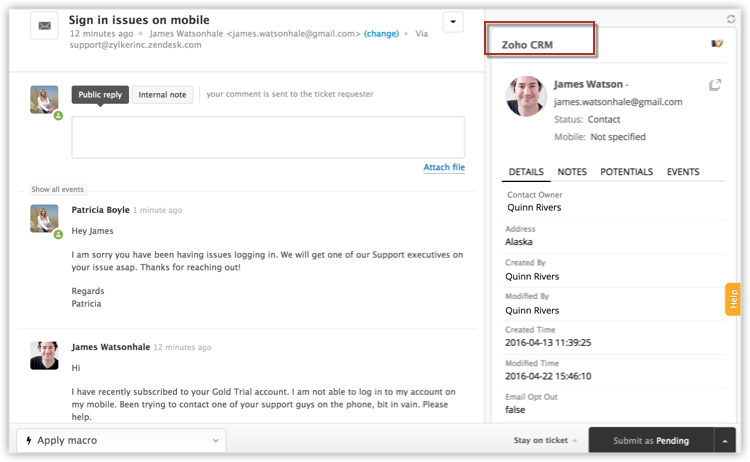Select the Public reply mode
Viewport: 750px width, 462px height.
(x=100, y=95)
